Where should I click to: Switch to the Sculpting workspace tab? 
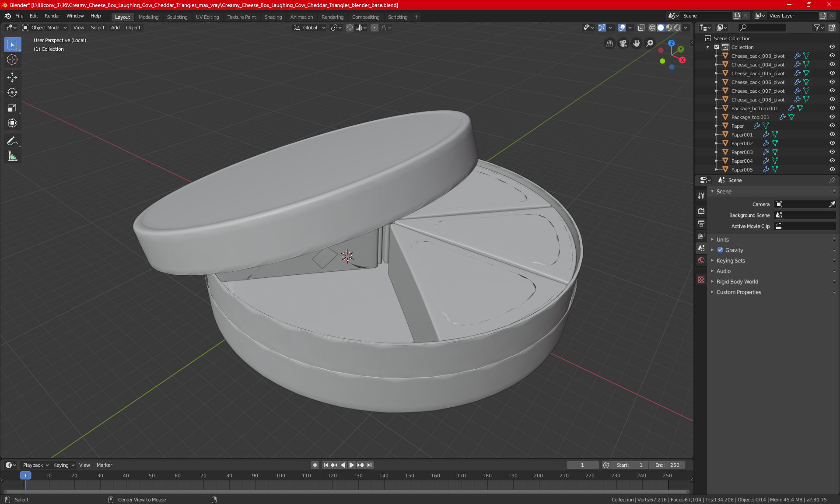click(x=177, y=17)
